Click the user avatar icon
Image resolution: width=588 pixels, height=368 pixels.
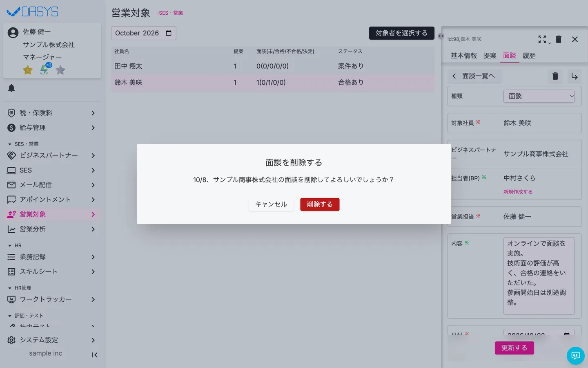(13, 33)
